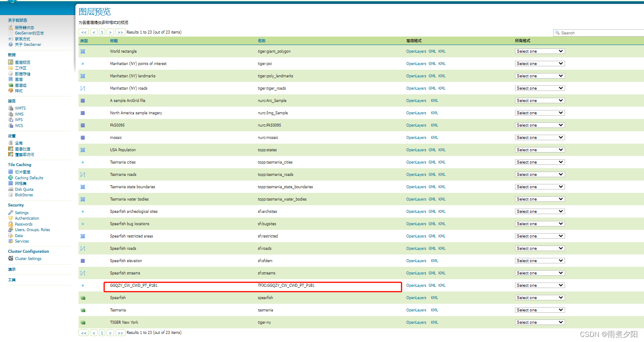
Task: Click the point icon for GGQZY_CW_CWD_PT_P1B1
Action: [x=83, y=285]
